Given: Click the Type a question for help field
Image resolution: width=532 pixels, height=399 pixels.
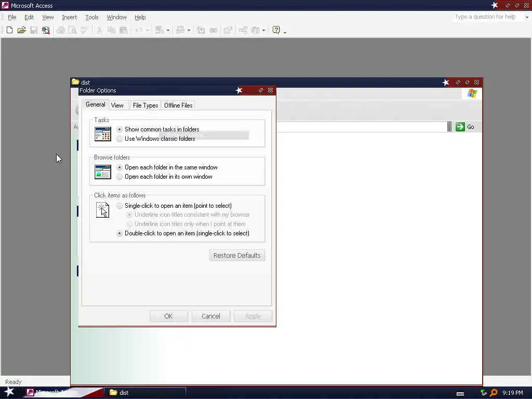Looking at the screenshot, I should [x=487, y=17].
